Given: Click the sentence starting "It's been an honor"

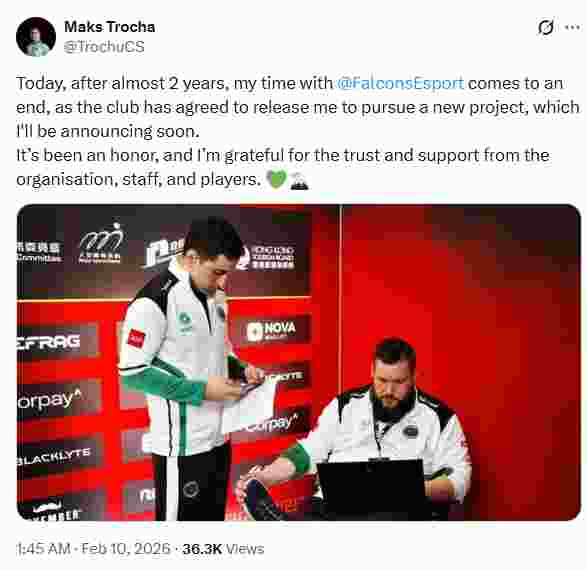Looking at the screenshot, I should (283, 167).
